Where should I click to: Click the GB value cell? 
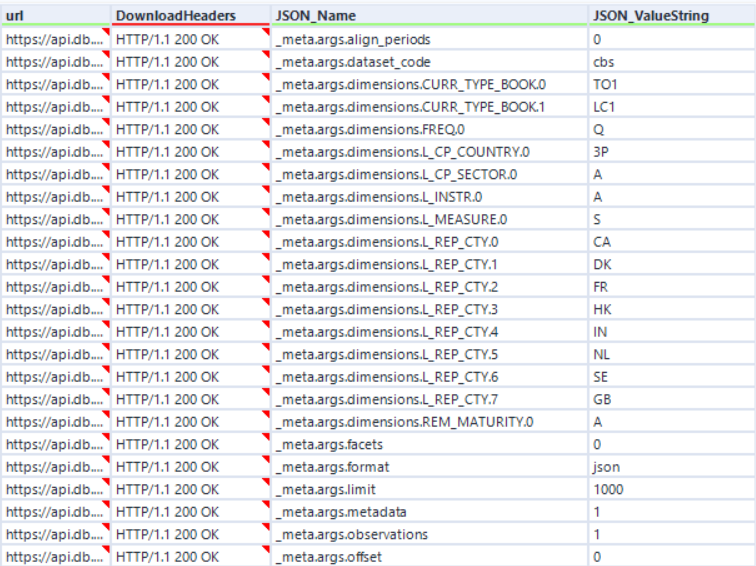(x=673, y=399)
